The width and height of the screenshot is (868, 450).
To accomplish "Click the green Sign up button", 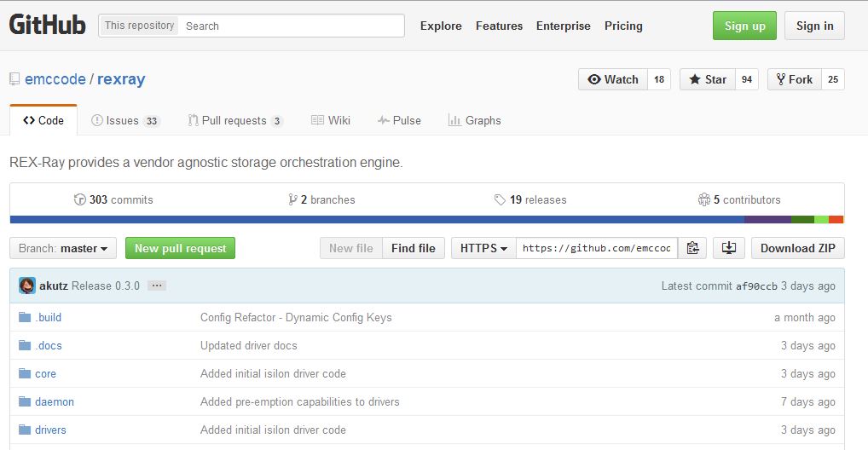I will [744, 26].
